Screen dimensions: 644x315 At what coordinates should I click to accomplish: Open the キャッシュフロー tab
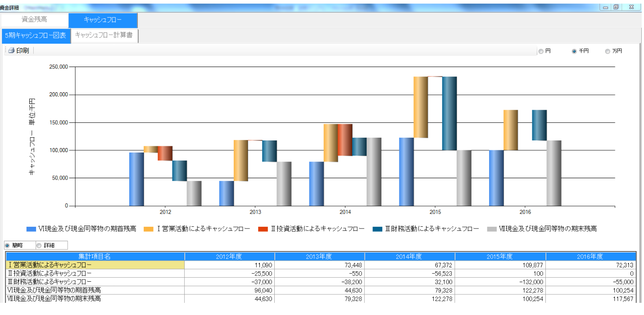click(103, 20)
